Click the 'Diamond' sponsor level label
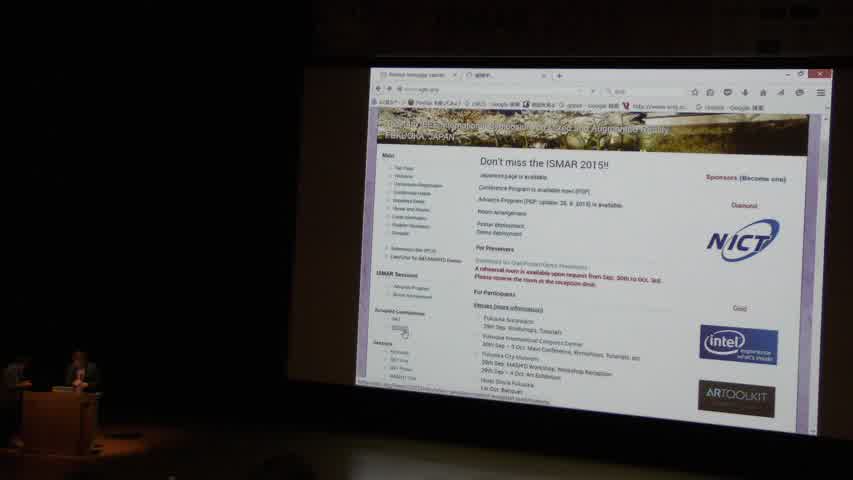The height and width of the screenshot is (480, 853). (x=744, y=205)
